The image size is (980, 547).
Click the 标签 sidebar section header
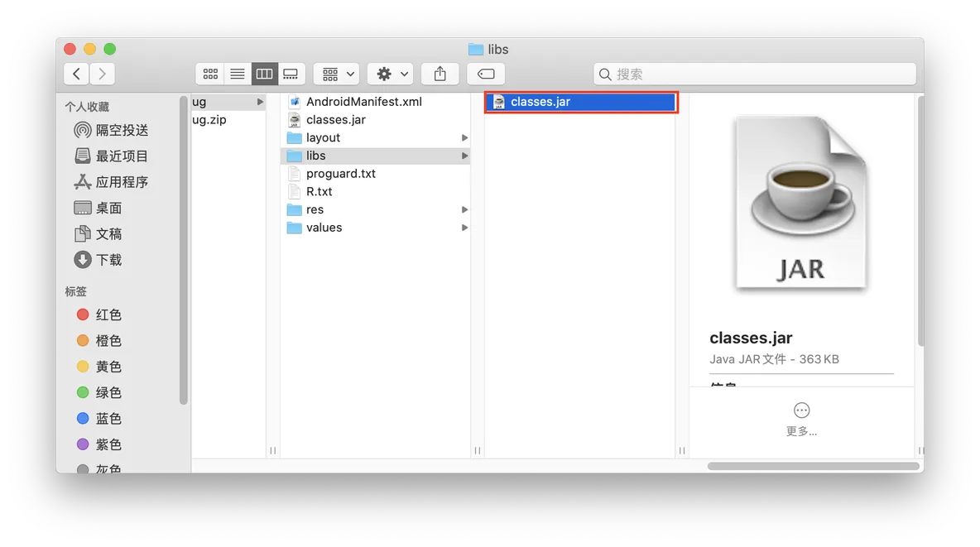point(75,291)
